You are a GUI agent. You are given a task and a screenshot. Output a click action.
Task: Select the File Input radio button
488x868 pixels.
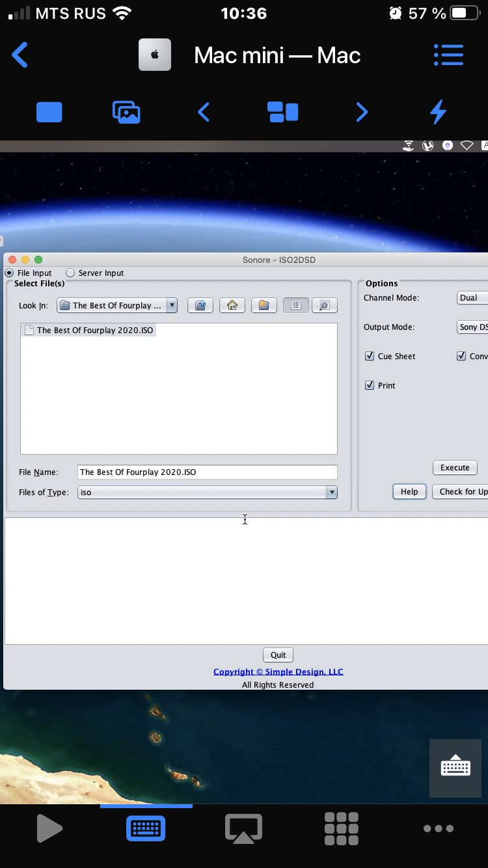click(x=9, y=273)
